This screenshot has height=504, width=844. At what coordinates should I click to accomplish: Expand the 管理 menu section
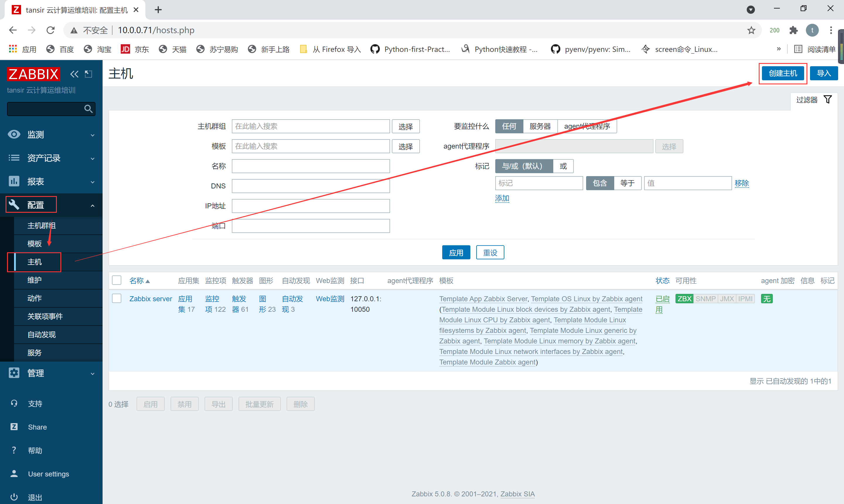51,373
